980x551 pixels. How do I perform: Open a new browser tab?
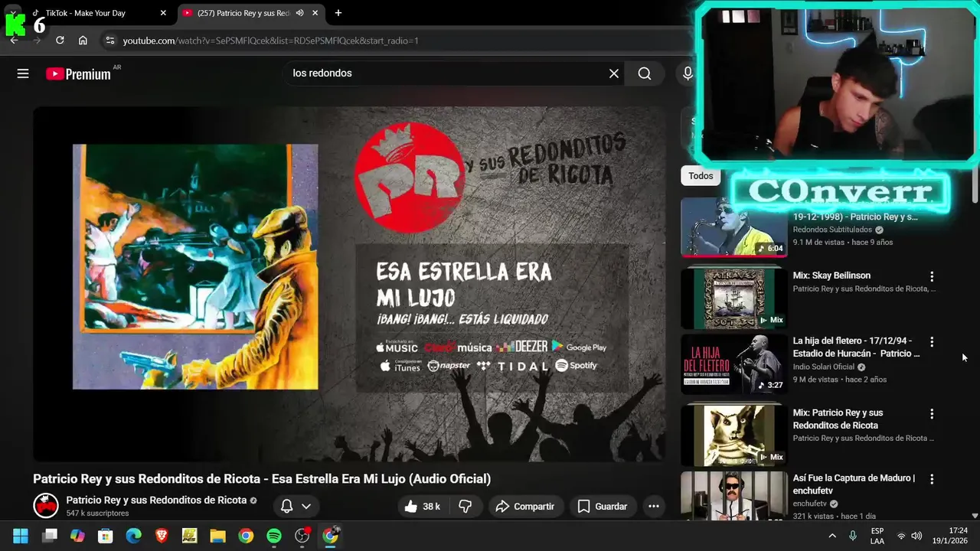tap(338, 13)
